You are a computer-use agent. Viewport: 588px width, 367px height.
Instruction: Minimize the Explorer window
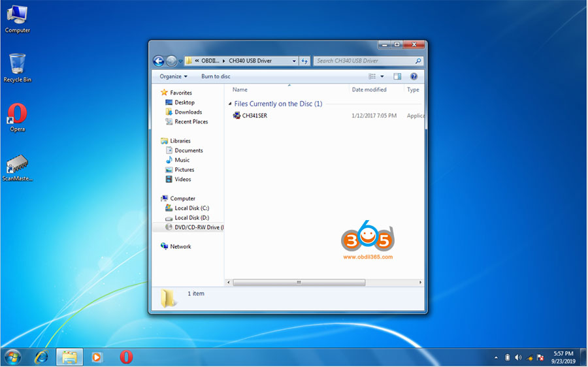pos(384,44)
